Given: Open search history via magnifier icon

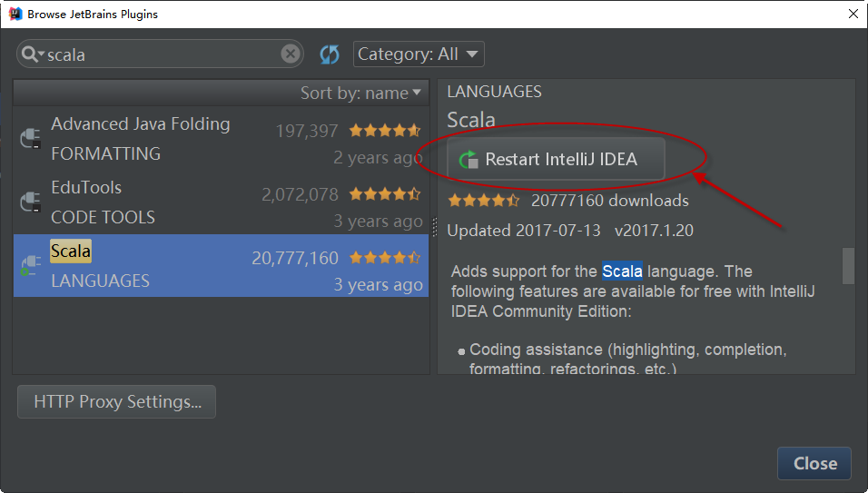Looking at the screenshot, I should 32,54.
